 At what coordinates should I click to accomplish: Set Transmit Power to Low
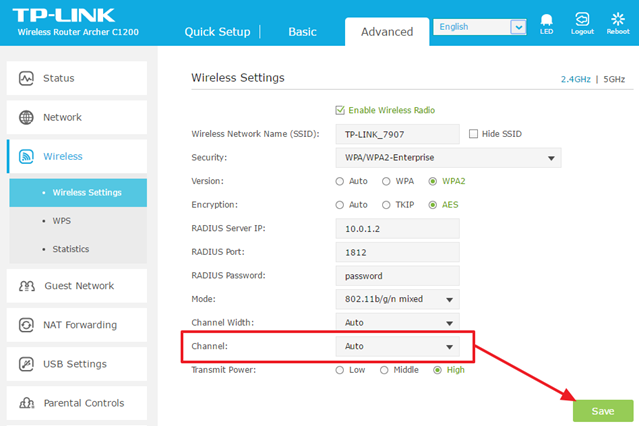pyautogui.click(x=339, y=370)
